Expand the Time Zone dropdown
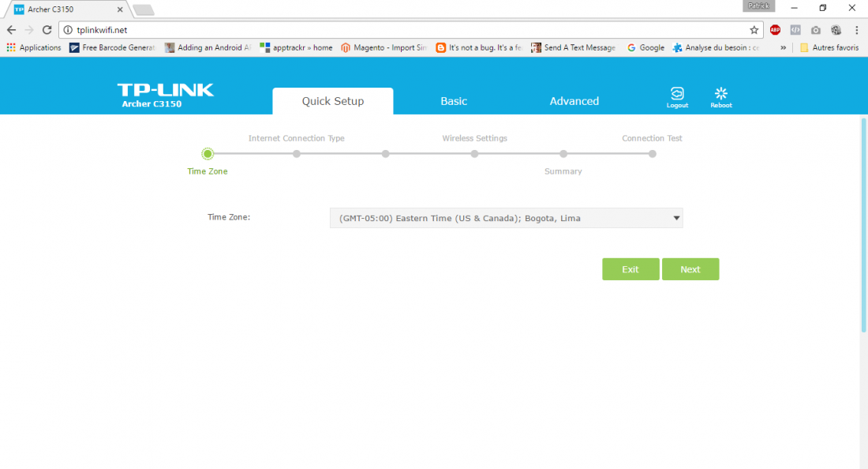The width and height of the screenshot is (868, 469). coord(506,218)
